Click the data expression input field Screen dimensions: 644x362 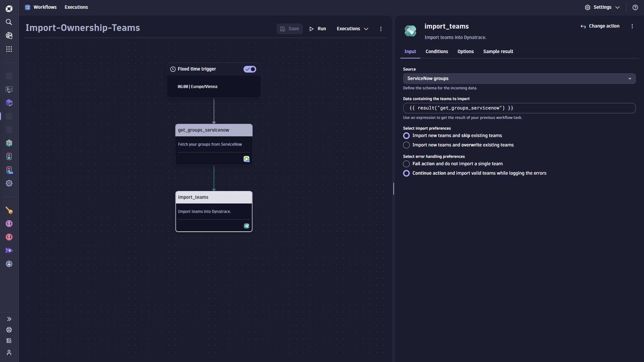click(519, 108)
